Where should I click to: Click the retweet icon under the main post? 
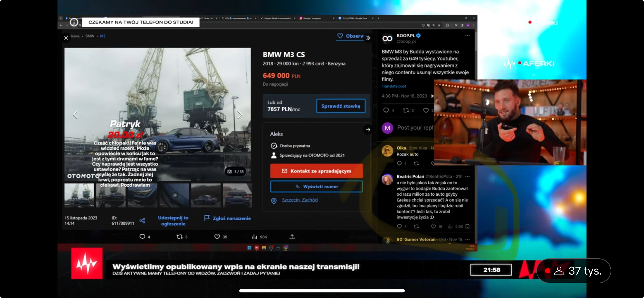[179, 237]
